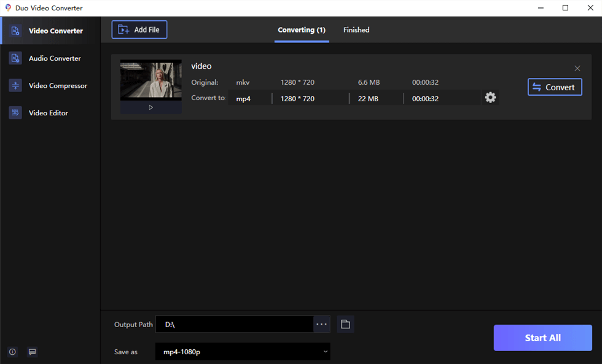The image size is (602, 364).
Task: Click the Start All button
Action: [x=542, y=338]
